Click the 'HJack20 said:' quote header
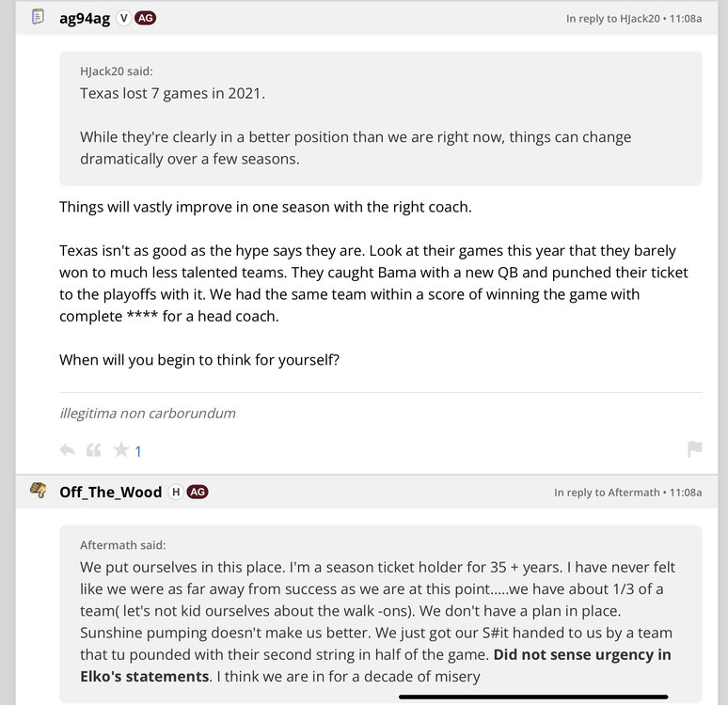Image resolution: width=728 pixels, height=705 pixels. coord(117,71)
